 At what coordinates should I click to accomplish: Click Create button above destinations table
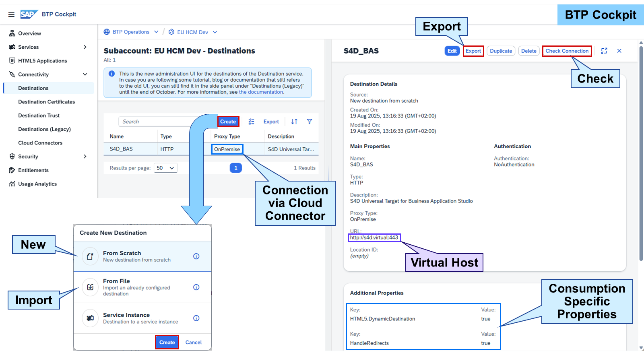coord(228,122)
